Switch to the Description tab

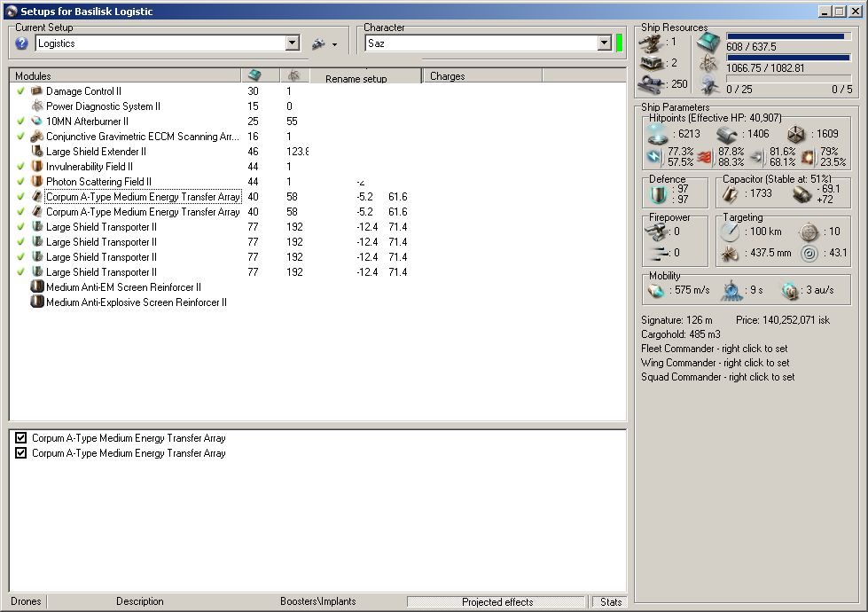139,601
